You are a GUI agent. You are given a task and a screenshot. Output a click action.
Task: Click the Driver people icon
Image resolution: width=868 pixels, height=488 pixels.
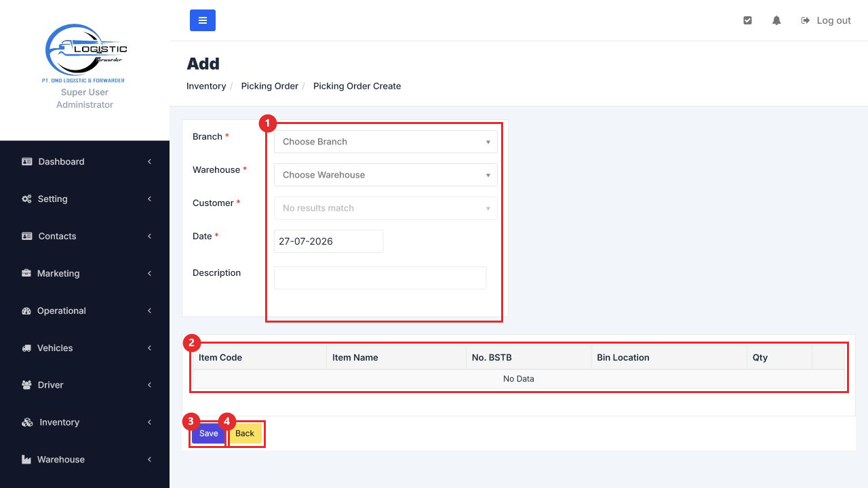(27, 385)
